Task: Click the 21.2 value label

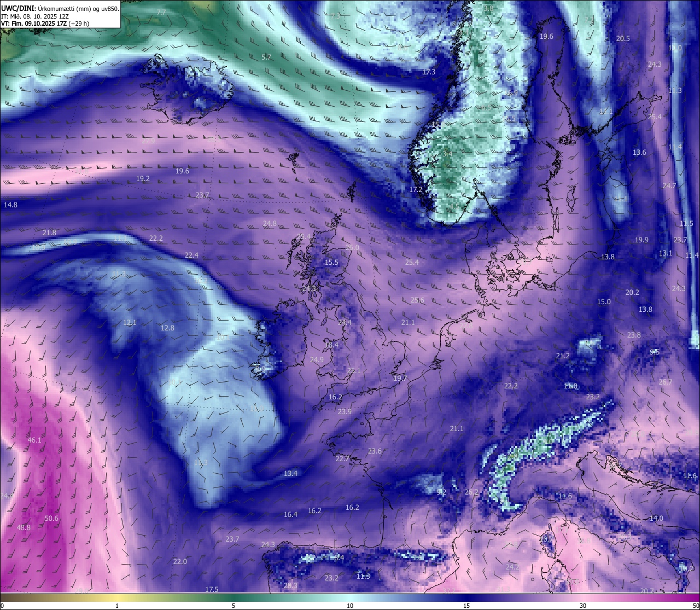Action: click(563, 356)
